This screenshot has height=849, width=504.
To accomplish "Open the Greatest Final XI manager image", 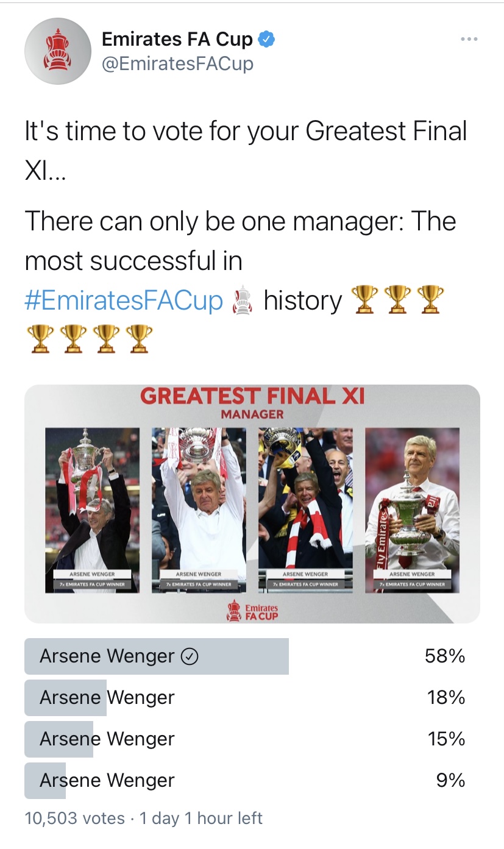I will (252, 504).
